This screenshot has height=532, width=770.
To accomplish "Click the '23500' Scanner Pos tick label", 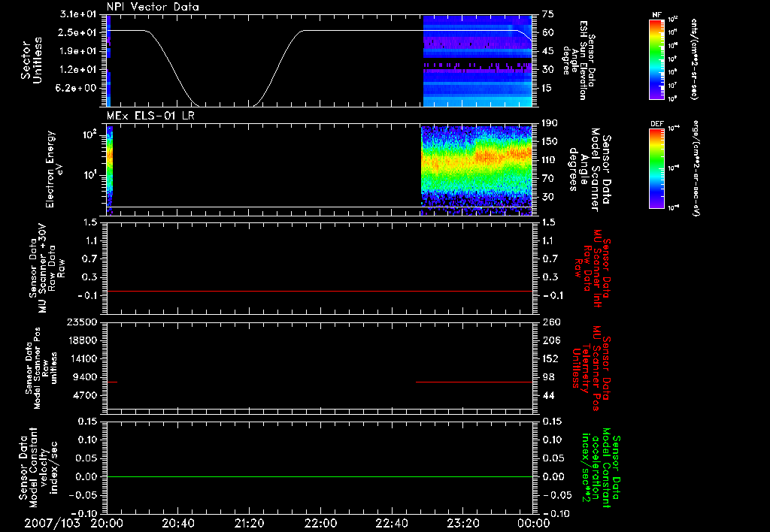I will pyautogui.click(x=81, y=322).
